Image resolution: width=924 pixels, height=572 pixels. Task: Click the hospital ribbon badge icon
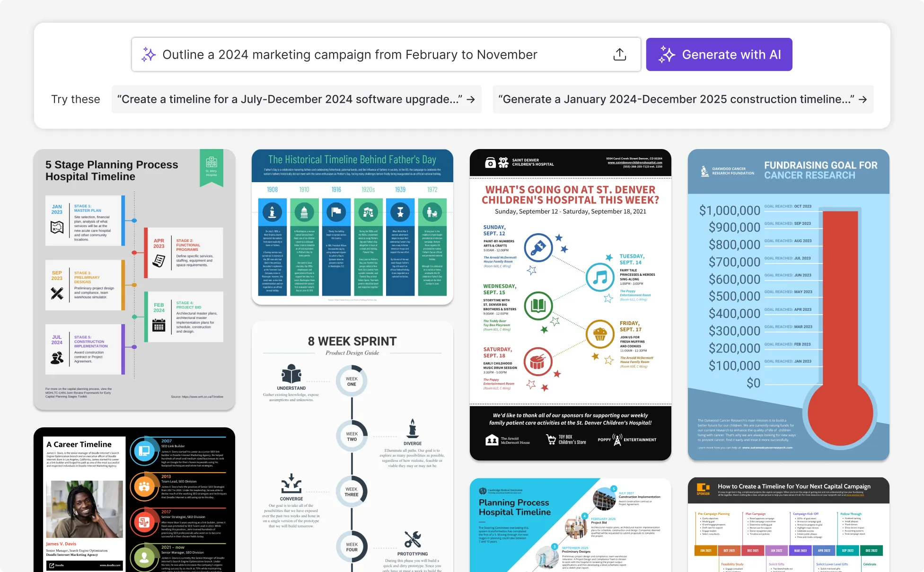[211, 162]
